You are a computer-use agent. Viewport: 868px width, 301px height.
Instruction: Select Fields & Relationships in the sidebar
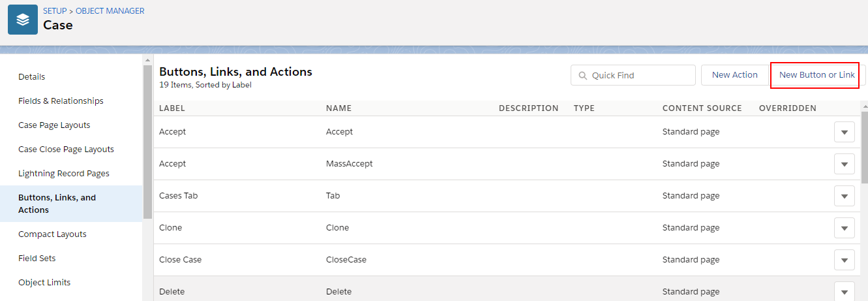click(x=61, y=101)
